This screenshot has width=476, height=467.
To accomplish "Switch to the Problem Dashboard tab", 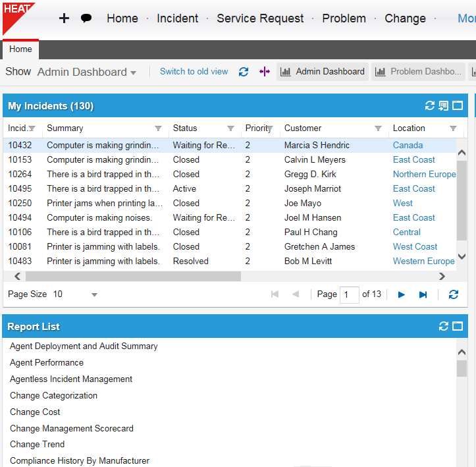I will [x=419, y=72].
